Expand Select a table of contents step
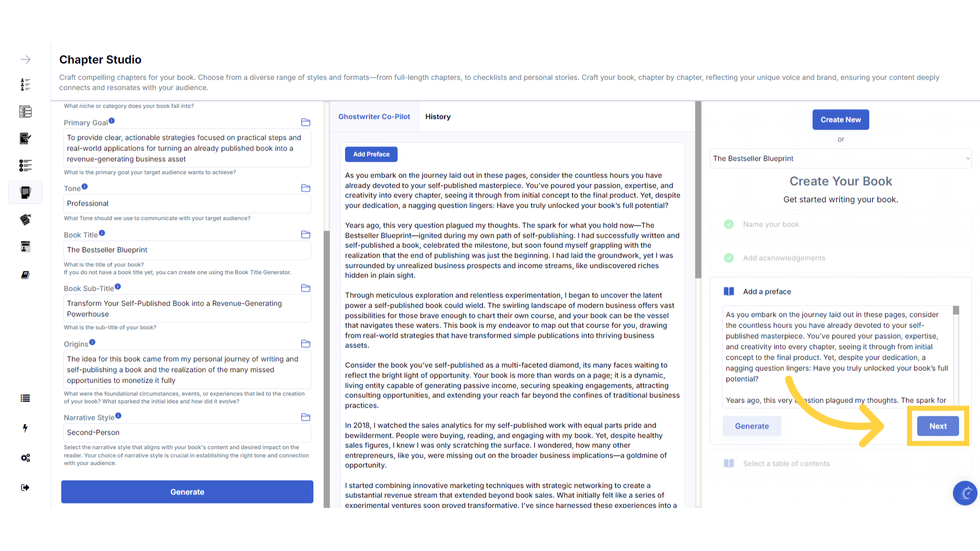The width and height of the screenshot is (980, 551). (786, 464)
